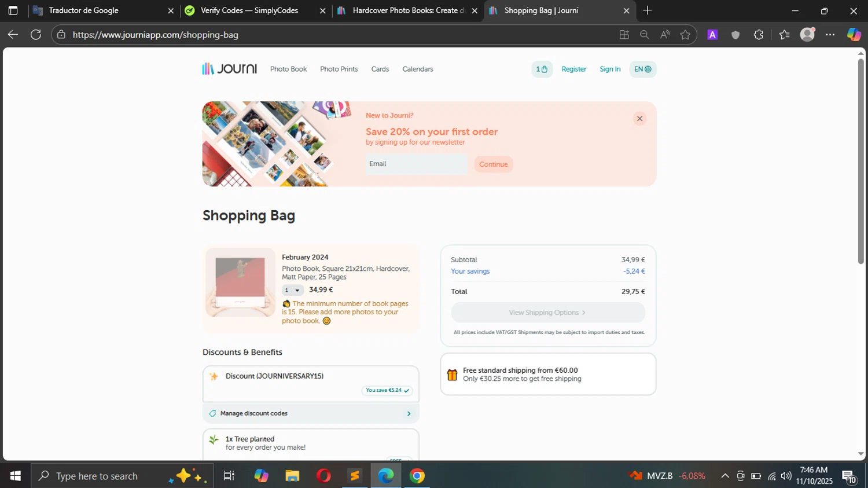
Task: View site information lock icon
Action: pos(61,35)
